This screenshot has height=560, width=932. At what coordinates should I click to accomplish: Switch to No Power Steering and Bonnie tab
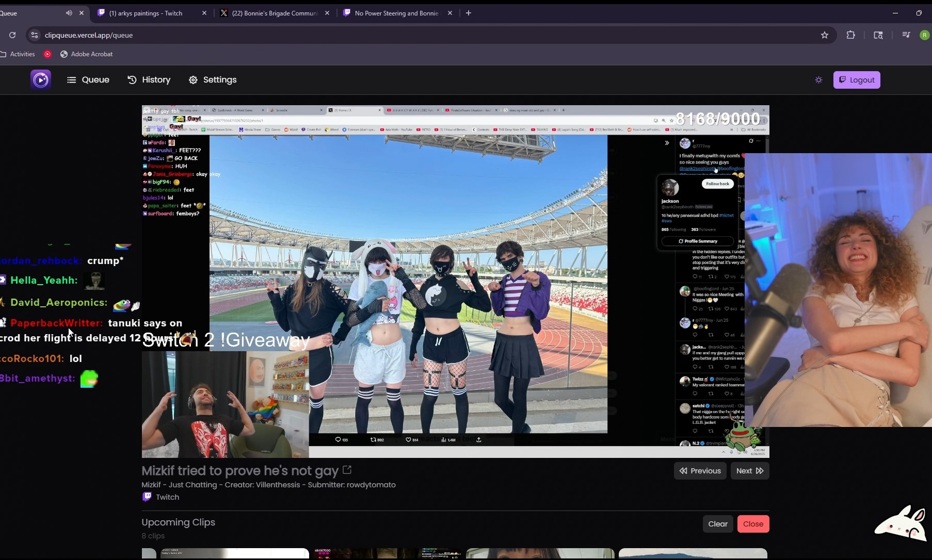397,13
